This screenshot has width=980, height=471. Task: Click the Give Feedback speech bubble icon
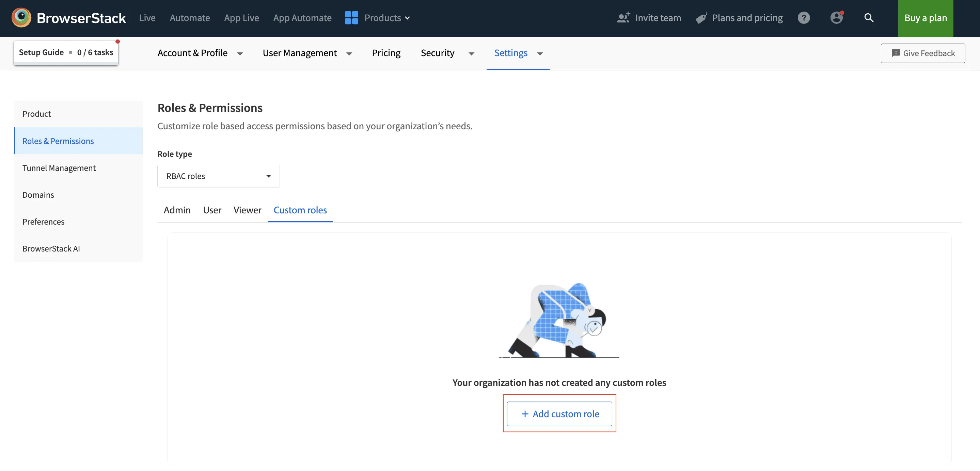coord(896,53)
